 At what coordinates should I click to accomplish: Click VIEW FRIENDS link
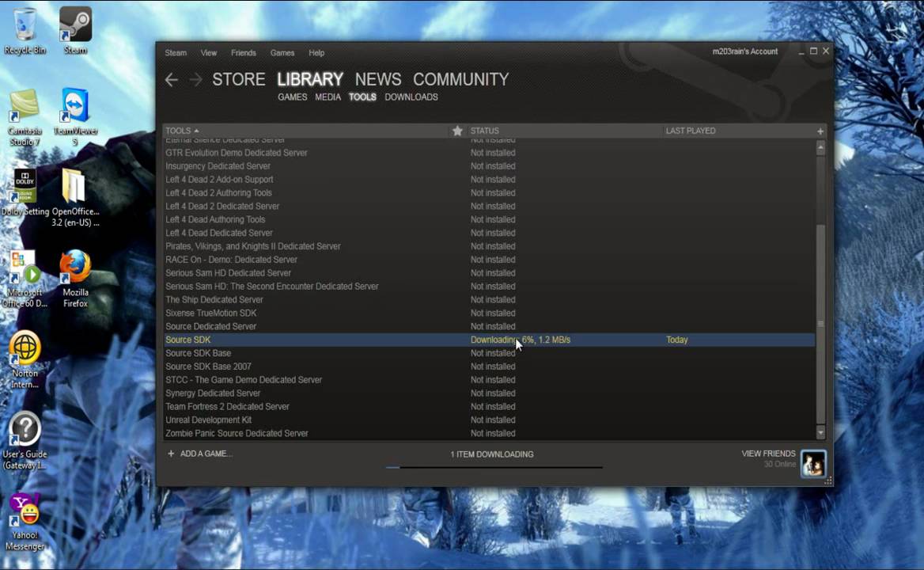pos(768,454)
